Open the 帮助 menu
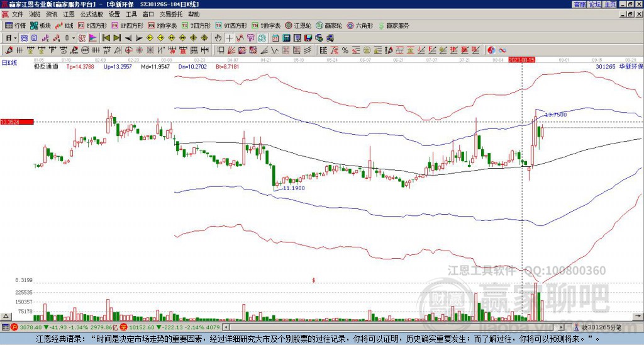Image resolution: width=644 pixels, height=345 pixels. [x=194, y=14]
